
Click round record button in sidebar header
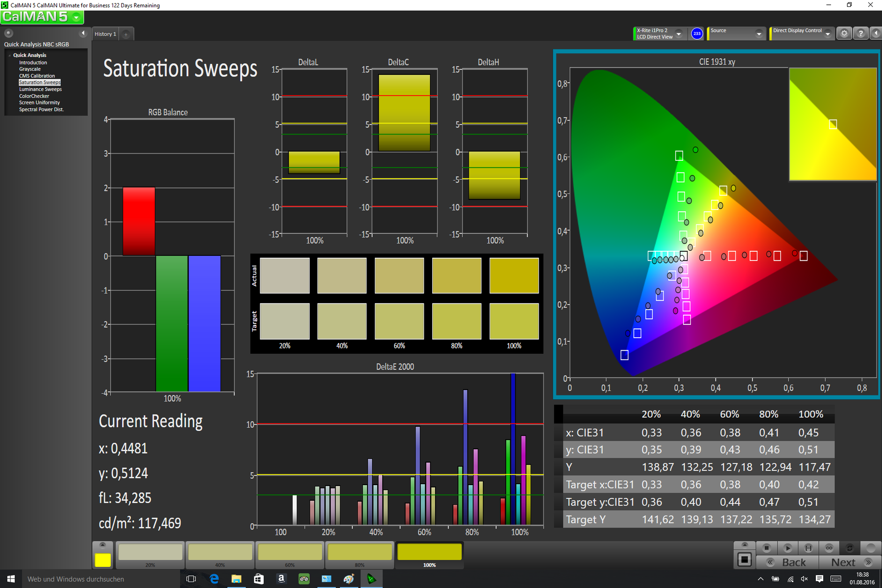click(8, 33)
